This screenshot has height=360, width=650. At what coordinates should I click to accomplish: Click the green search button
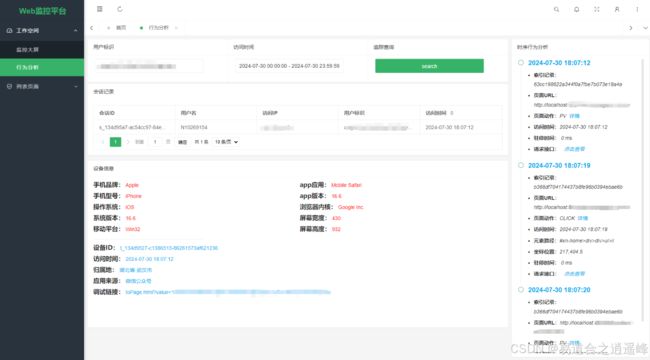tap(429, 66)
